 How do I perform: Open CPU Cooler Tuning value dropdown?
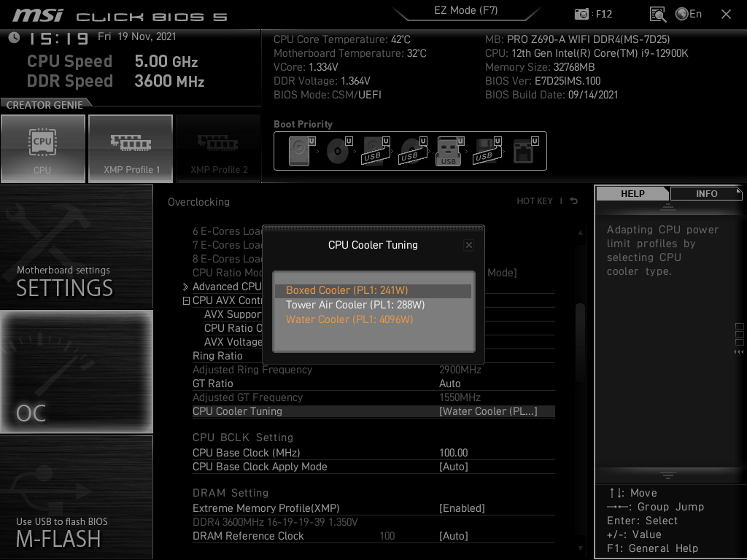[488, 411]
